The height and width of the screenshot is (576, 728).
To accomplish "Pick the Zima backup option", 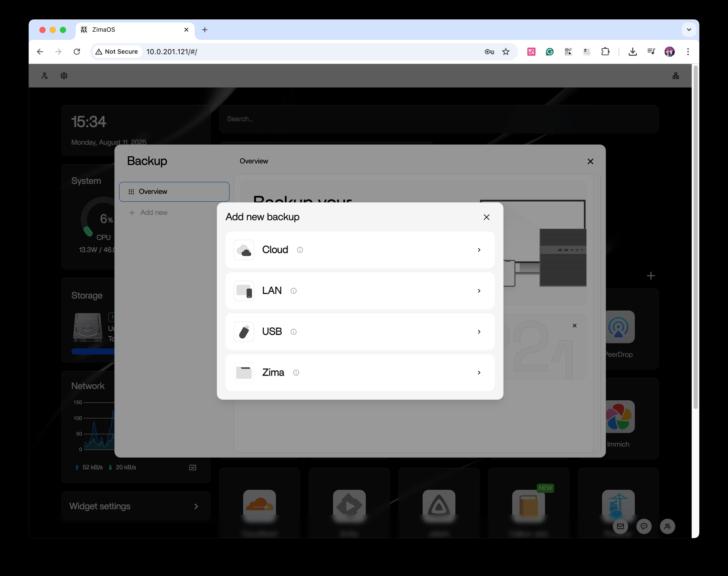I will pos(360,373).
